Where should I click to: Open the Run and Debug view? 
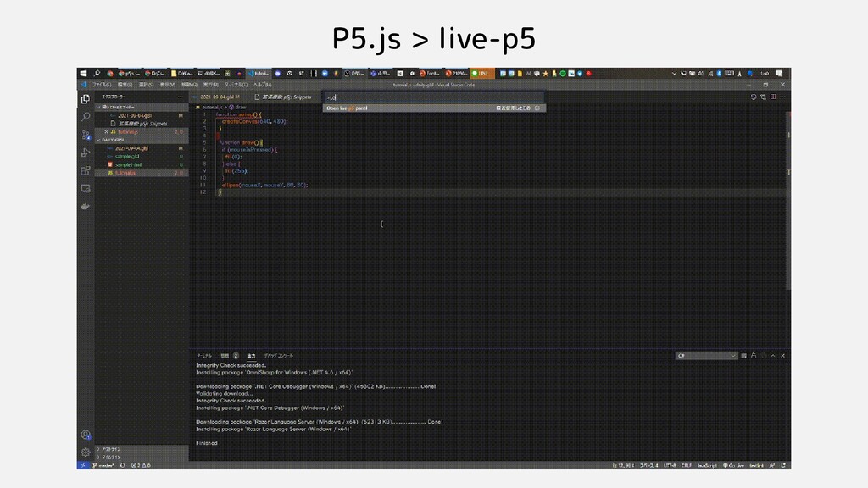[86, 152]
